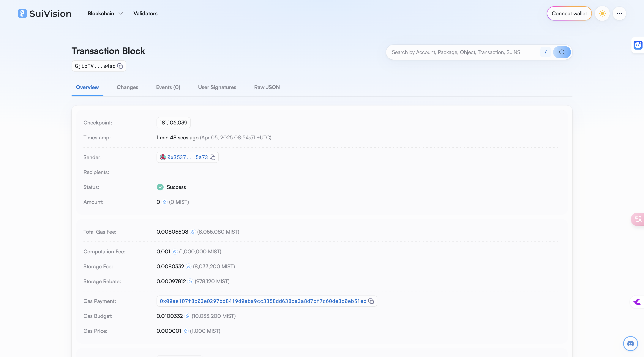Click the SUI icon in Storage Rebate row

pos(190,282)
